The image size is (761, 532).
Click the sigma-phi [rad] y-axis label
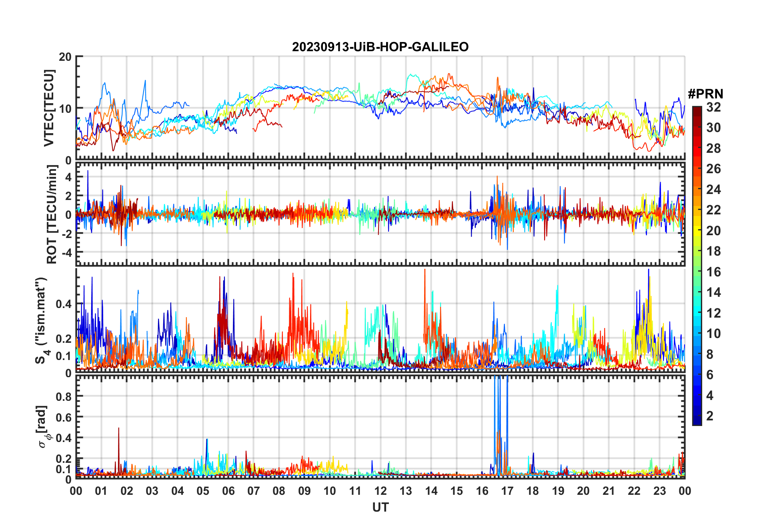tap(43, 426)
